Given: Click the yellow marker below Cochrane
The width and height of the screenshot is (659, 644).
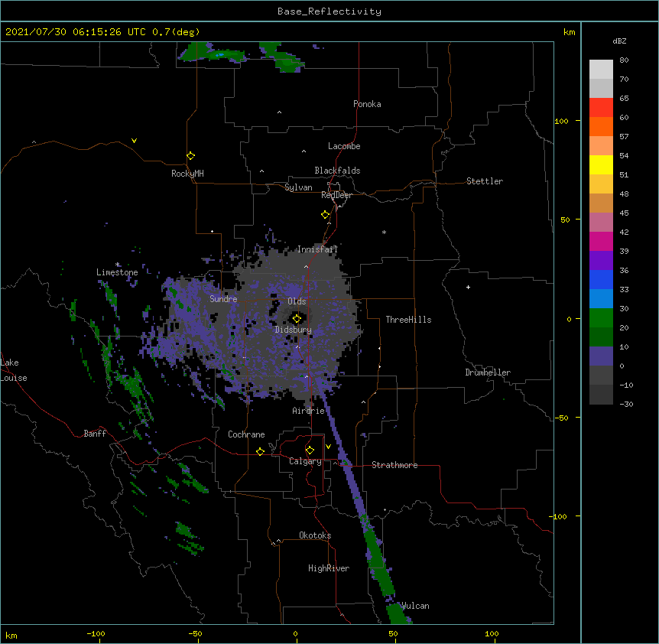Looking at the screenshot, I should pos(260,451).
